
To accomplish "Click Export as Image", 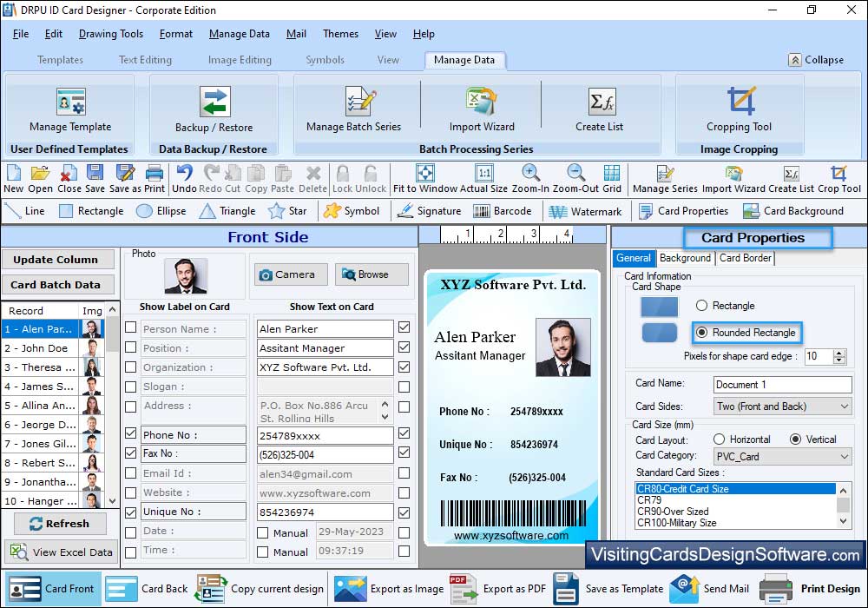I will pyautogui.click(x=389, y=589).
